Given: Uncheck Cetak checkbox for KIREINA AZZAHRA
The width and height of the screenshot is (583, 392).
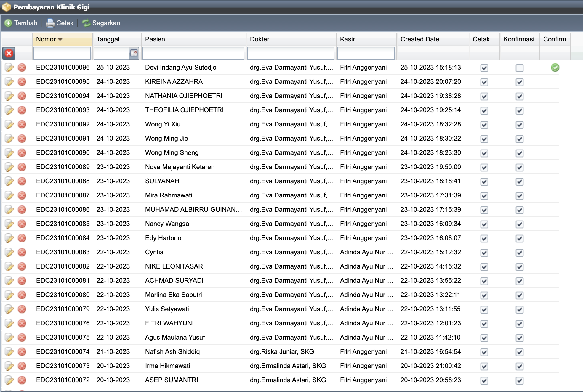Looking at the screenshot, I should [x=484, y=82].
